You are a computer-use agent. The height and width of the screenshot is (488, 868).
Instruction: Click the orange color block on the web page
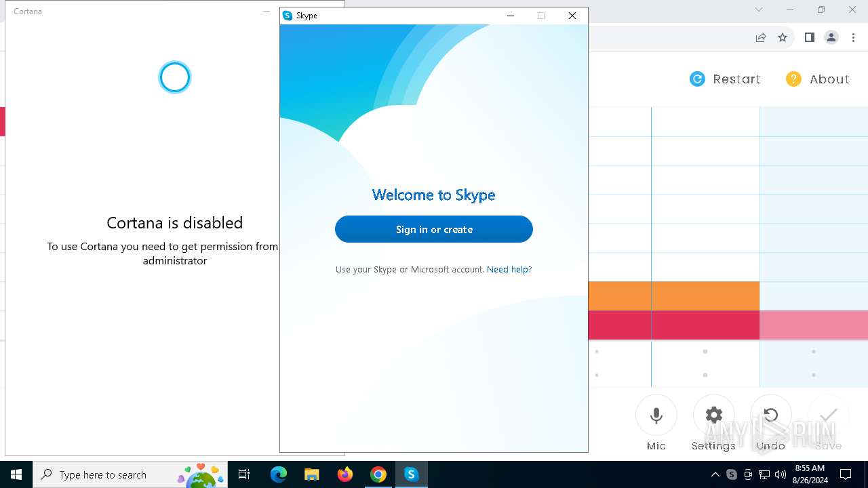click(674, 296)
